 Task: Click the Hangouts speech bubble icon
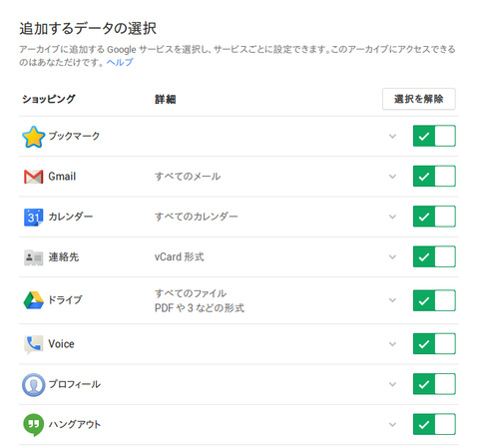(x=33, y=425)
